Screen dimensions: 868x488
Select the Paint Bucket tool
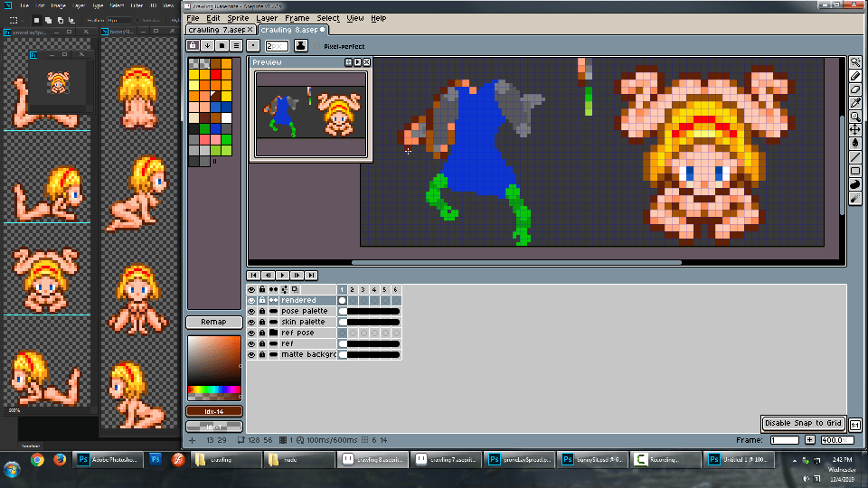click(855, 144)
